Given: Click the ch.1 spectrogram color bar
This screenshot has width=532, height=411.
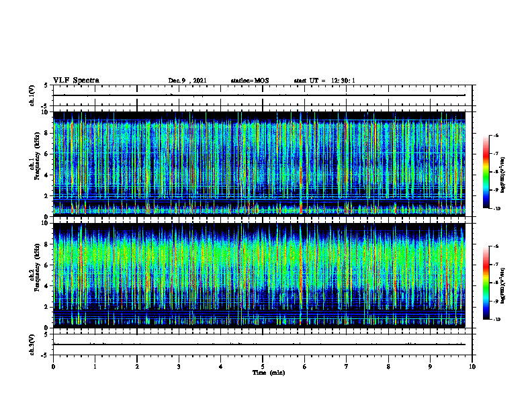Looking at the screenshot, I should click(x=486, y=172).
